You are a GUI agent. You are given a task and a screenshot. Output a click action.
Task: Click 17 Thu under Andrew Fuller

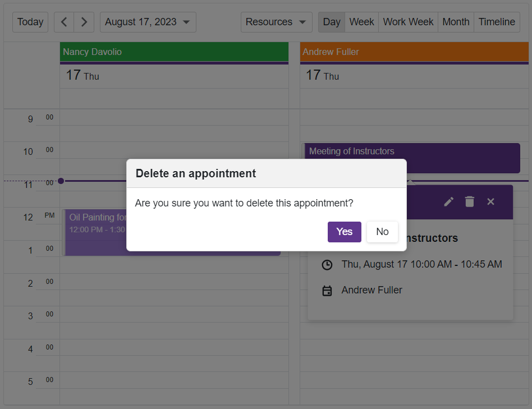[x=322, y=75]
